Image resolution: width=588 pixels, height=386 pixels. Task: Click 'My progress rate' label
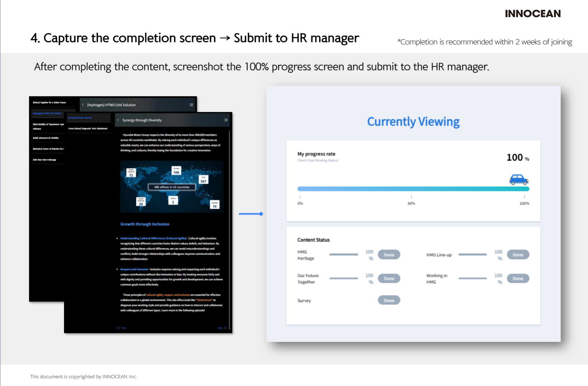[316, 154]
